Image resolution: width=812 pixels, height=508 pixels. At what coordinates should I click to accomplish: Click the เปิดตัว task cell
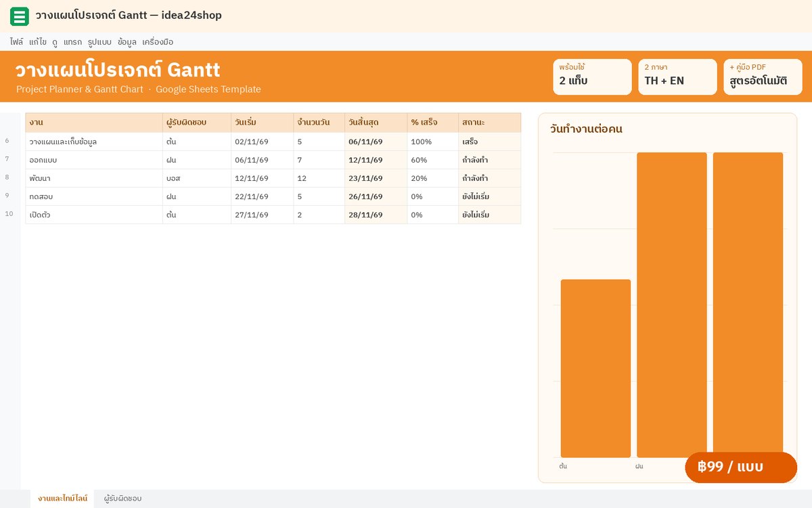pos(94,215)
